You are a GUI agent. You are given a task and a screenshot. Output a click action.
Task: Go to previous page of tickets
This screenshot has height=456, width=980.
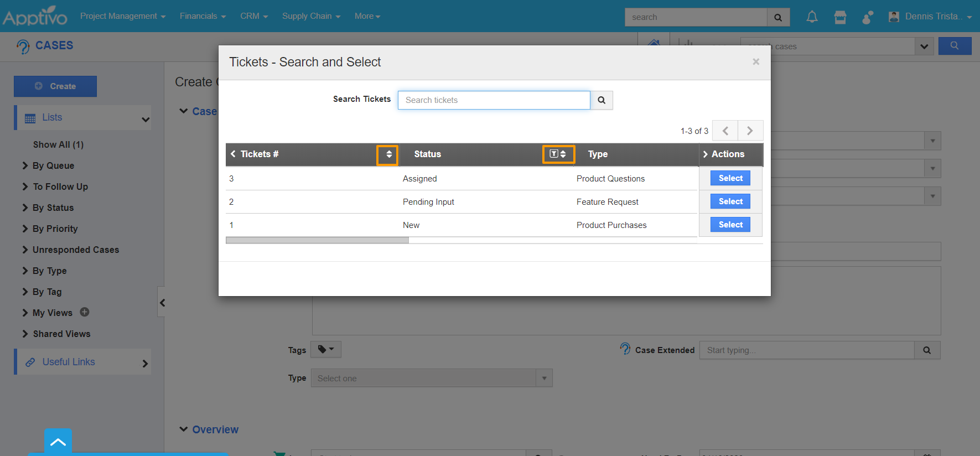725,131
